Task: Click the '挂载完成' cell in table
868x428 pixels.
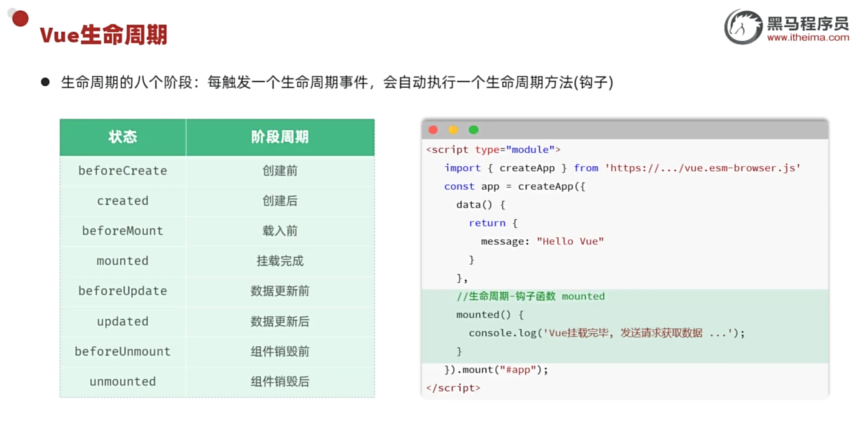Action: coord(280,261)
